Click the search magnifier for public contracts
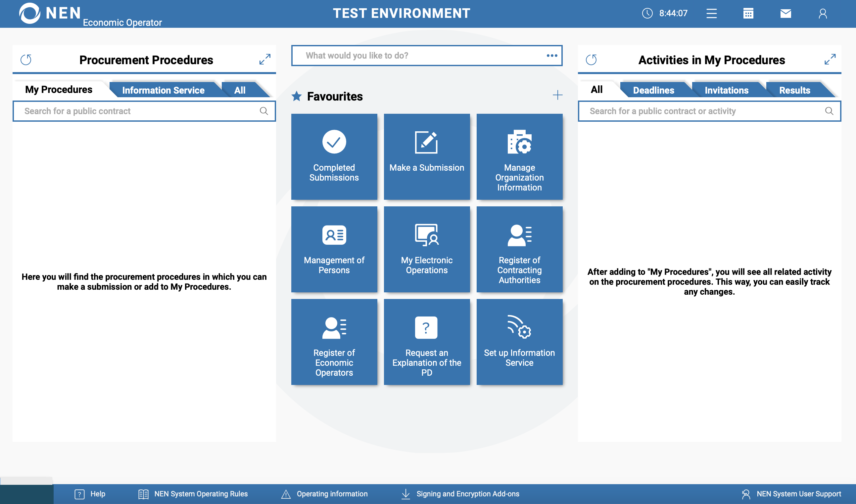 point(264,111)
